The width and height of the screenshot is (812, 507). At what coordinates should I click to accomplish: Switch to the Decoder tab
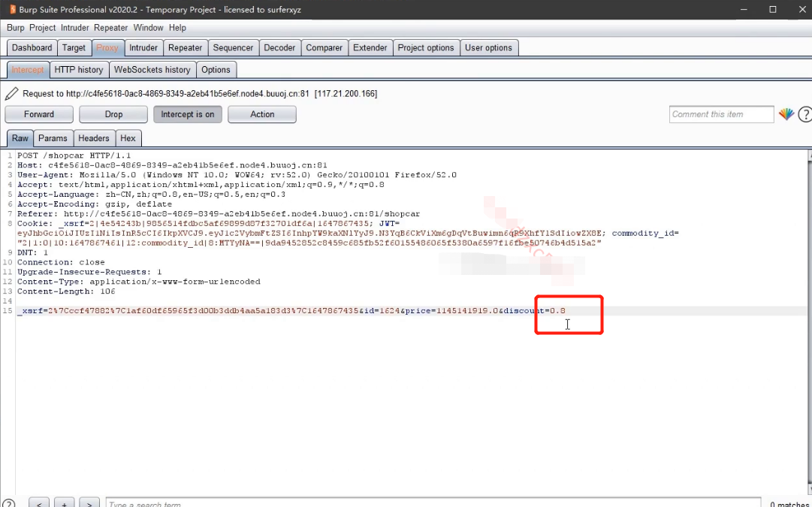279,47
